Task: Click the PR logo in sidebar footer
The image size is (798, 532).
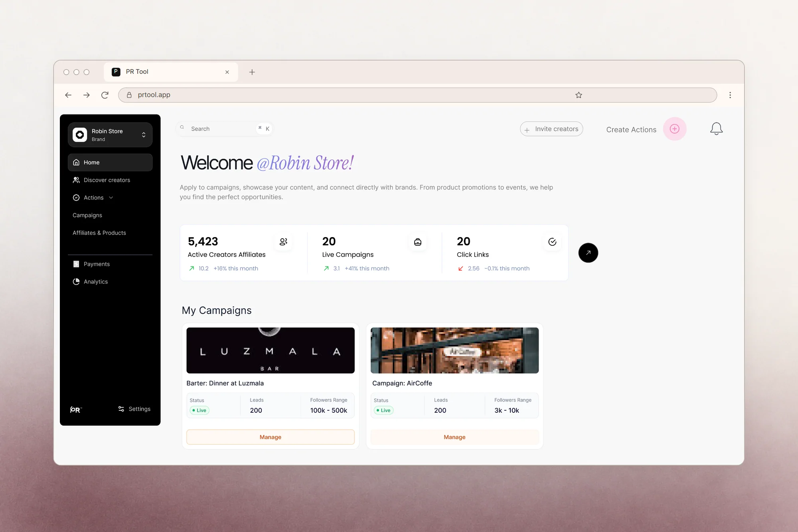Action: pyautogui.click(x=76, y=409)
